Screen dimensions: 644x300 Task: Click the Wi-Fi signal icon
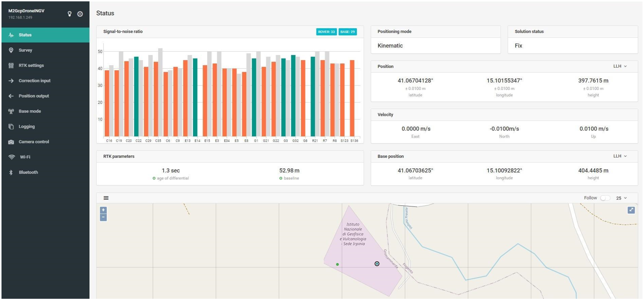click(12, 157)
